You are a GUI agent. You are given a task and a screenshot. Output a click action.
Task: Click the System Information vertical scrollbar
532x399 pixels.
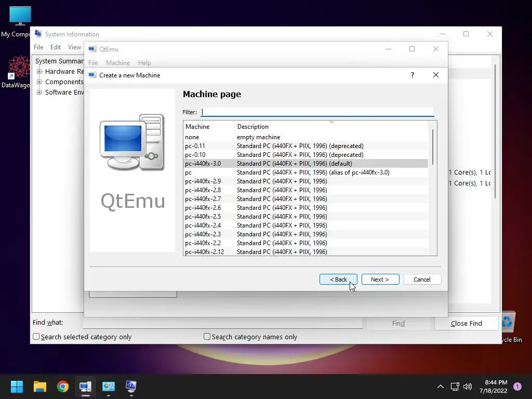[495, 131]
